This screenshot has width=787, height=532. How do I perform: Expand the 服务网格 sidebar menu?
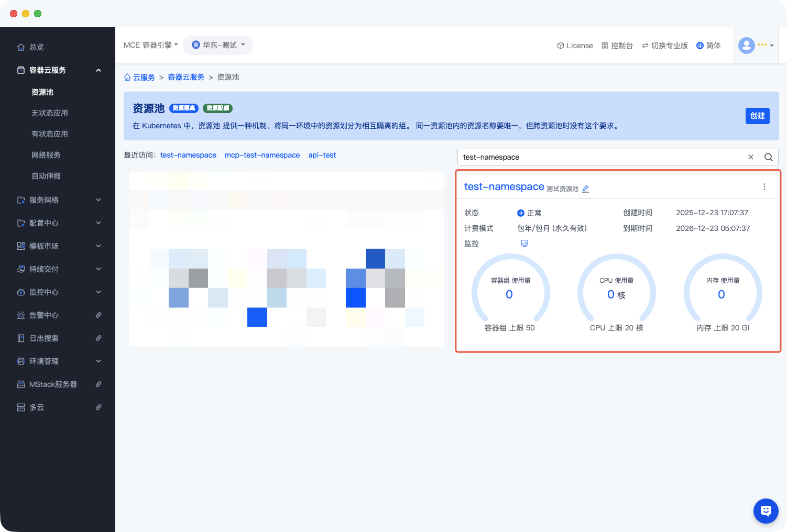pos(58,200)
